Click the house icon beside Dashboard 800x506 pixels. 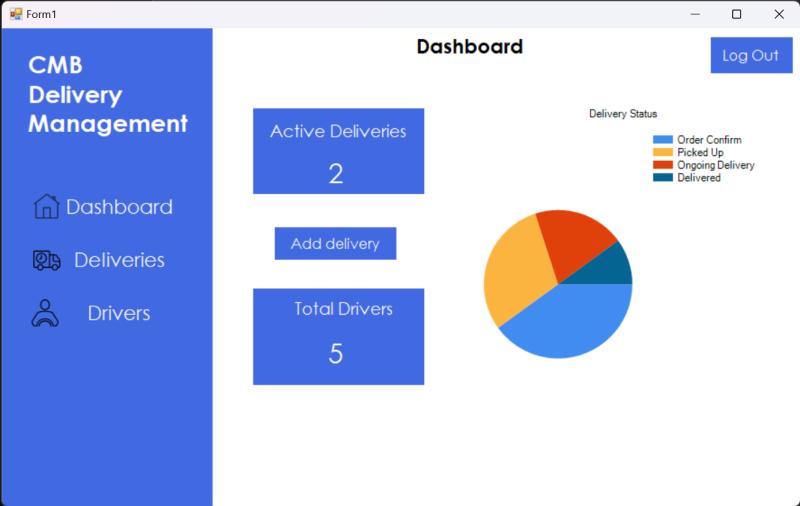coord(46,207)
